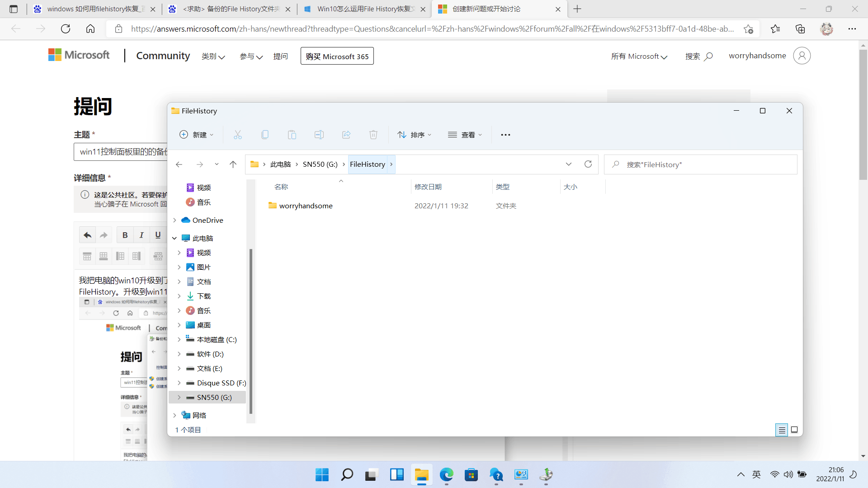Expand the address bar history dropdown

click(x=568, y=164)
